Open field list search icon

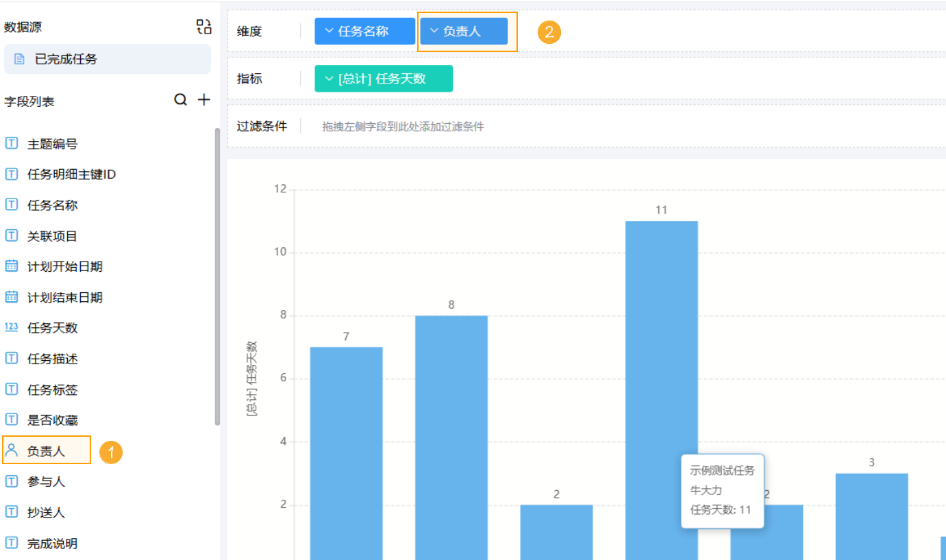click(x=180, y=100)
